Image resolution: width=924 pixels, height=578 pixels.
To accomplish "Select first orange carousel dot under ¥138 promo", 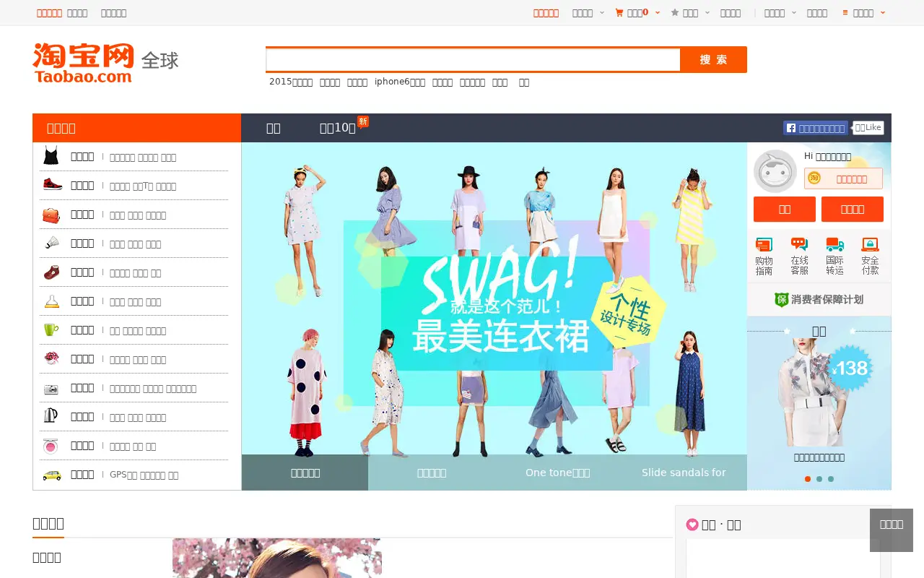I will tap(808, 479).
